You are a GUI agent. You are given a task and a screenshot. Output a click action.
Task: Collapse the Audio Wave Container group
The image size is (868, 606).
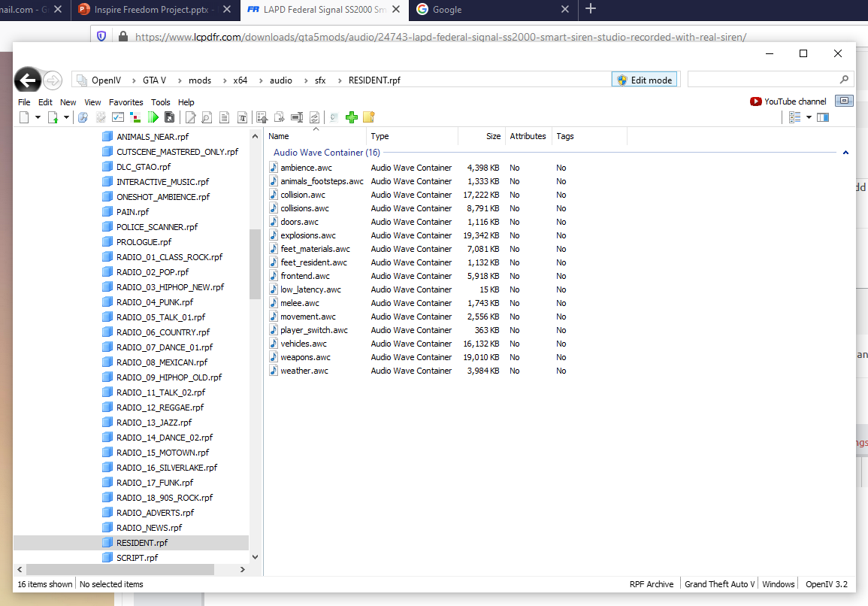tap(845, 153)
